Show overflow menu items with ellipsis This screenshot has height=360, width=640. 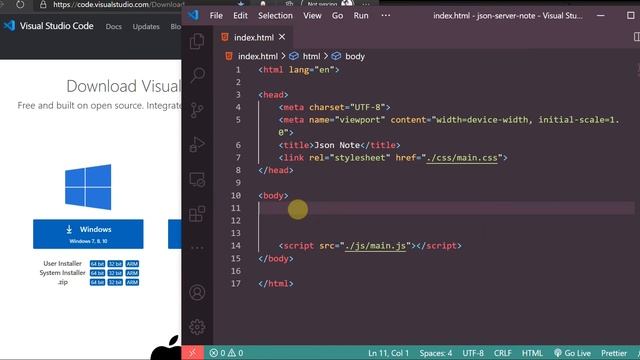(x=386, y=15)
